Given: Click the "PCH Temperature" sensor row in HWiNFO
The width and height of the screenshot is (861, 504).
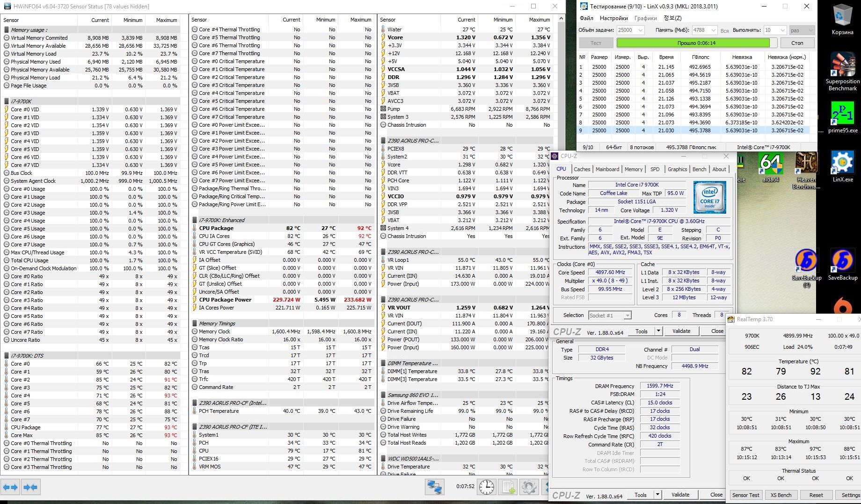Looking at the screenshot, I should pos(282,411).
